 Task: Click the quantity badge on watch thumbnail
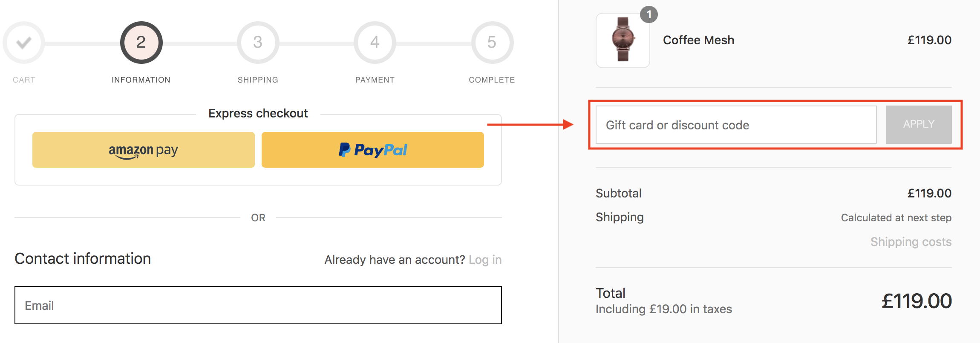click(x=649, y=15)
